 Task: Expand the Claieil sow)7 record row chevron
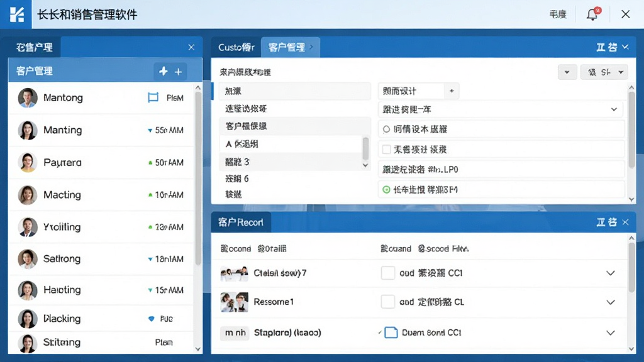[611, 273]
